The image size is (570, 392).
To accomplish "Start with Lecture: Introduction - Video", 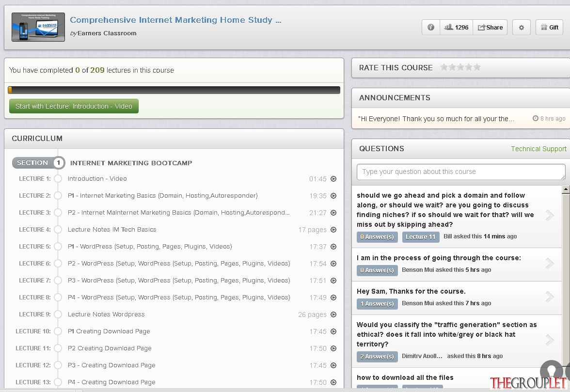I will [x=74, y=106].
